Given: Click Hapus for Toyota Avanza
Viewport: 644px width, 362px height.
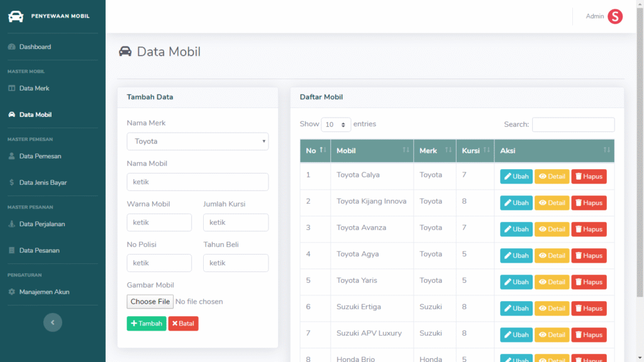Looking at the screenshot, I should 589,229.
